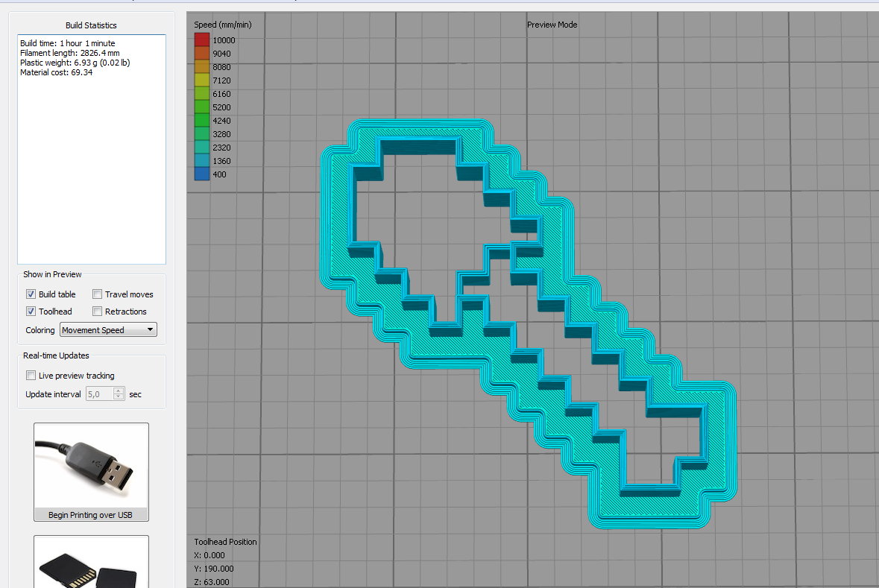Screen dimensions: 879x588
Task: Click the 'X: 0.000' position value
Action: 209,555
